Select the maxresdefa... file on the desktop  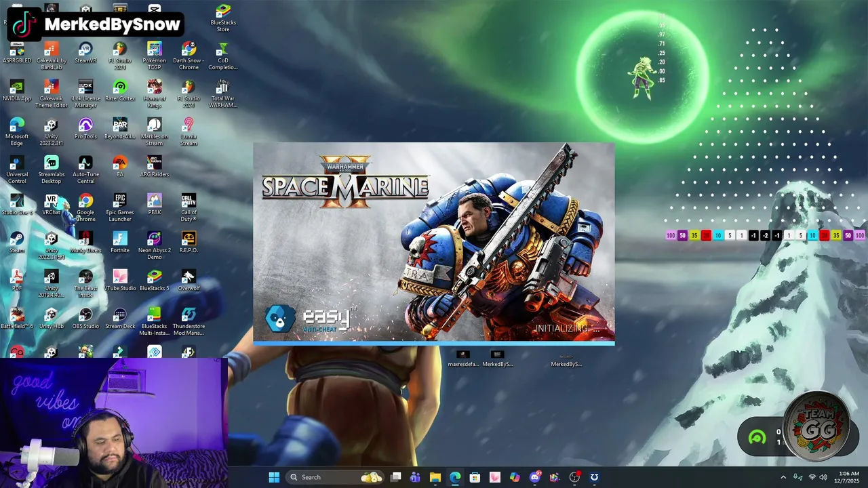click(x=463, y=359)
